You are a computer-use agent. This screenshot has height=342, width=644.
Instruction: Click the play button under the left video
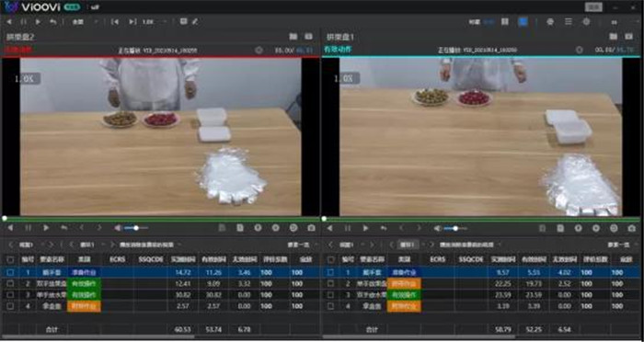[x=46, y=228]
